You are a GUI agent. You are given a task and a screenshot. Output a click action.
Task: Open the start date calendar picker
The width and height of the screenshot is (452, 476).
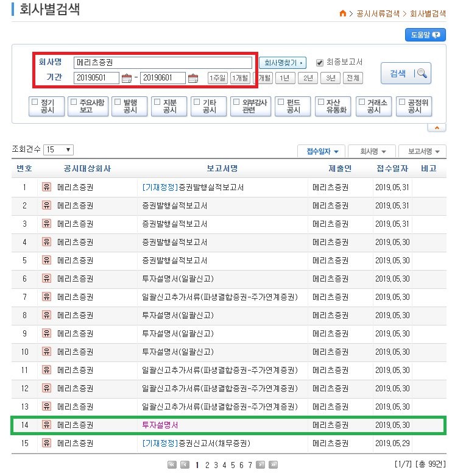(126, 79)
